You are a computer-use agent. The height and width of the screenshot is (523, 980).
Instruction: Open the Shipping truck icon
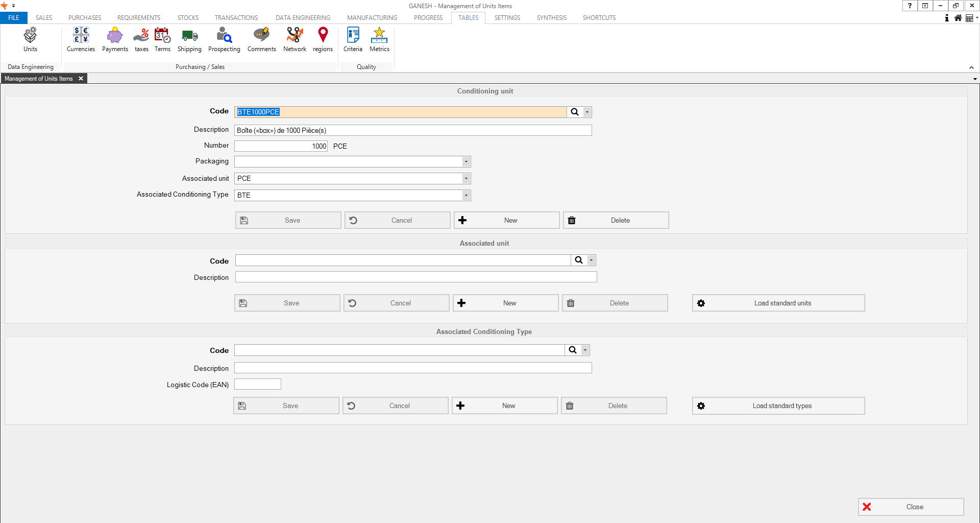click(189, 40)
